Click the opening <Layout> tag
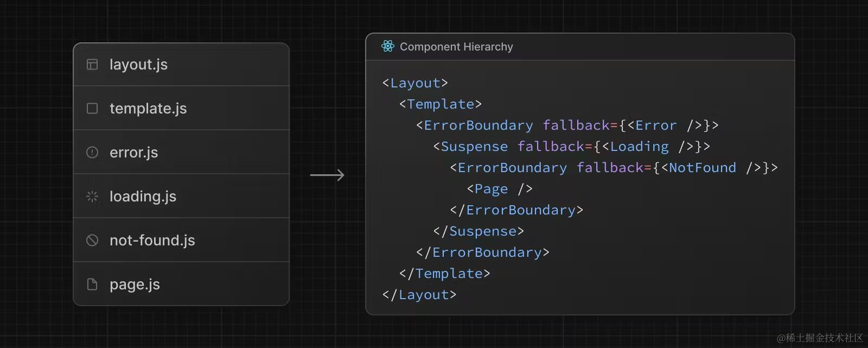The image size is (868, 348). point(415,83)
